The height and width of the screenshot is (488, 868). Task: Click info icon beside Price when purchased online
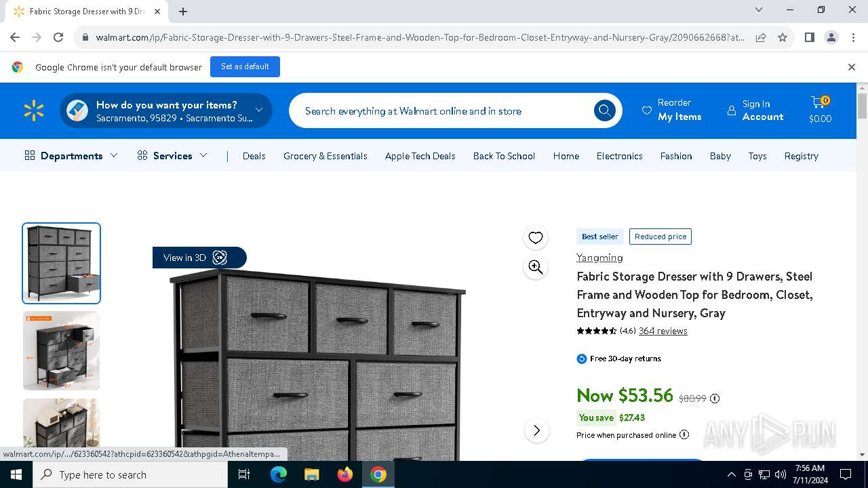point(684,434)
